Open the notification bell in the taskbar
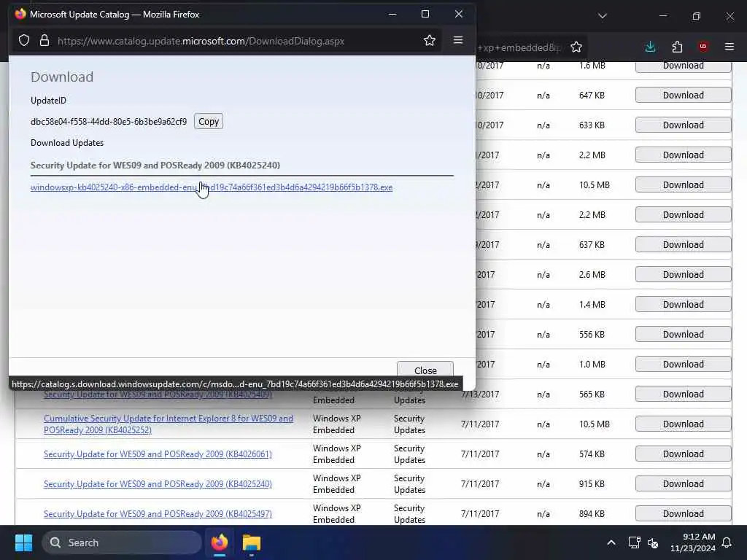This screenshot has height=560, width=747. click(727, 542)
